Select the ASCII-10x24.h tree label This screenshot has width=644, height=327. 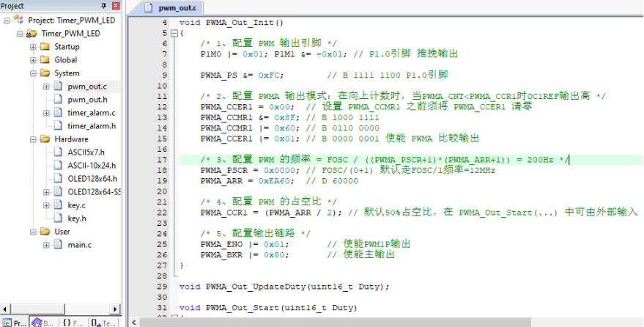92,165
